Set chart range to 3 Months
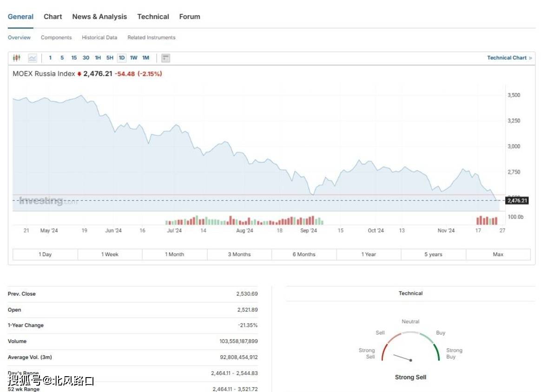Screen dimensions: 541x392 point(239,254)
